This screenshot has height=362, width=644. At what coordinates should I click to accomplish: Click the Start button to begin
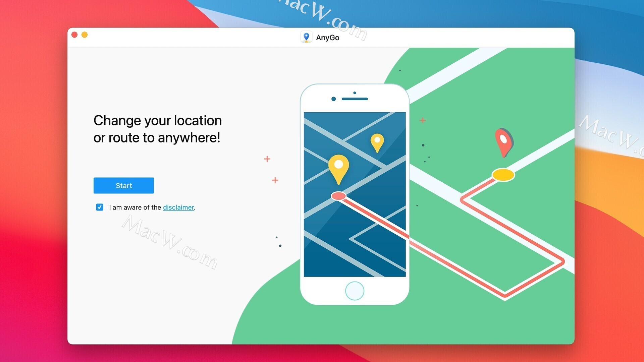point(123,185)
